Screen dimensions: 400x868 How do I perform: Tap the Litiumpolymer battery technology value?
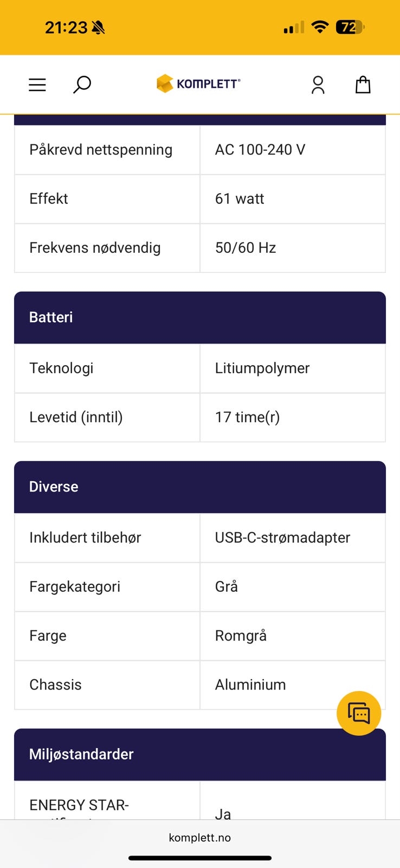click(262, 368)
